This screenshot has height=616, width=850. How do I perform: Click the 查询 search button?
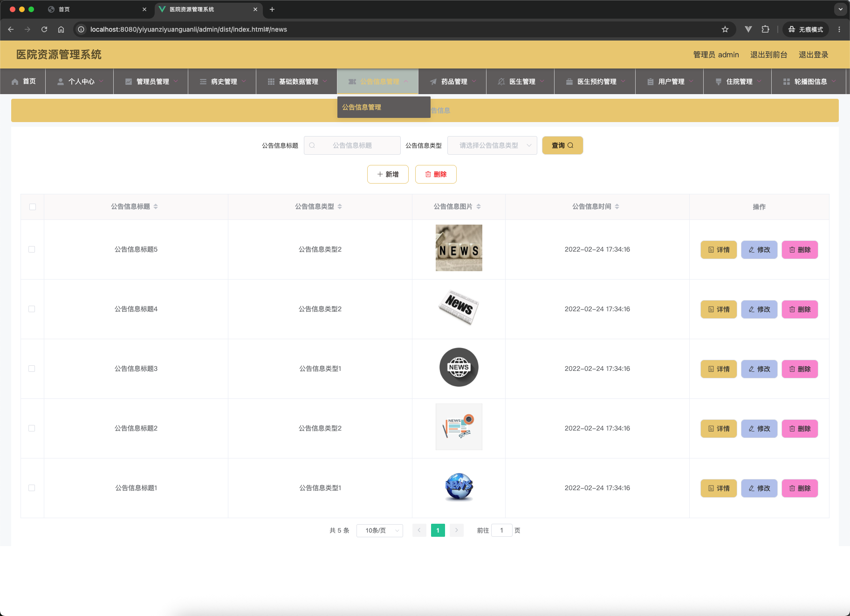click(x=562, y=145)
